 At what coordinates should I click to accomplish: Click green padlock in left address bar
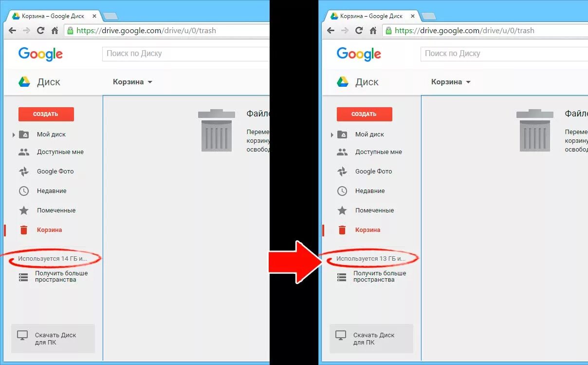point(70,30)
